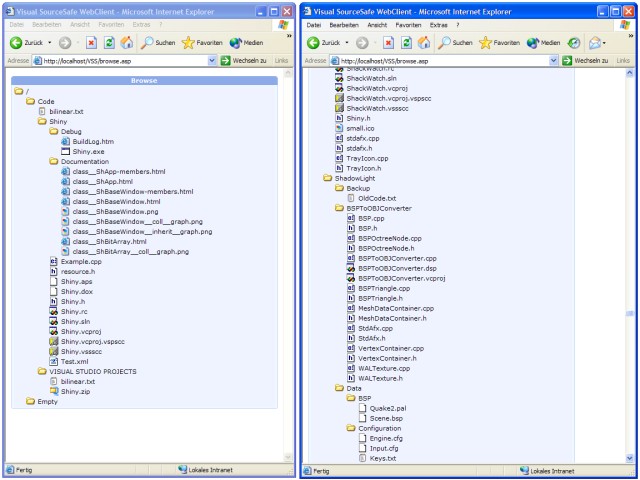Screen dimensions: 640x480
Task: Open Extras menu in right window
Action: [438, 25]
